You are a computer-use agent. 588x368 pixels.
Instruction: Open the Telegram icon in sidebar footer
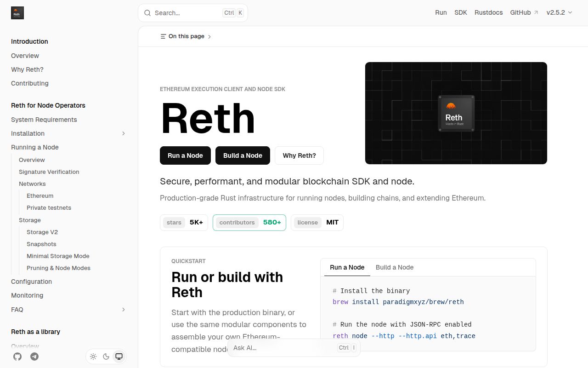[34, 356]
